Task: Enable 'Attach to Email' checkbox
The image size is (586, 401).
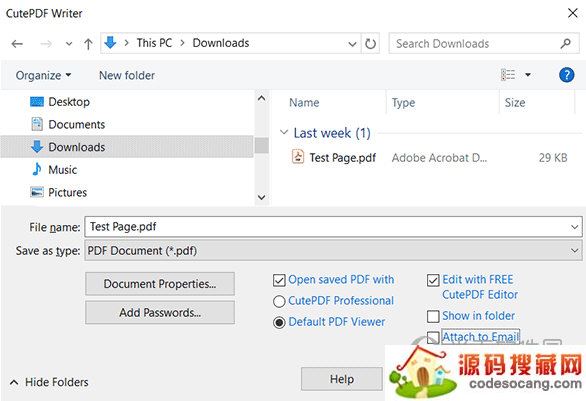Action: click(x=433, y=337)
